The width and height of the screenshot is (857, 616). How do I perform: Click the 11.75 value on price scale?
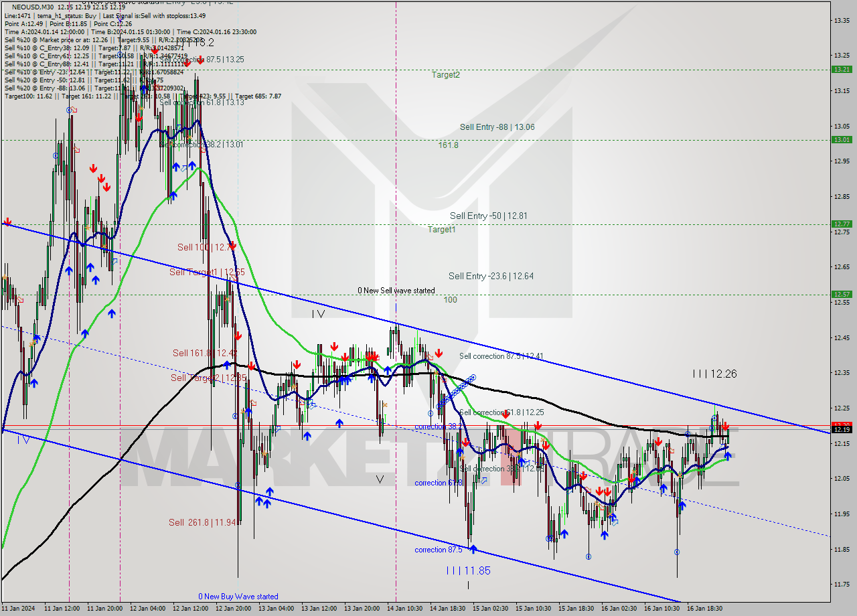coord(842,585)
